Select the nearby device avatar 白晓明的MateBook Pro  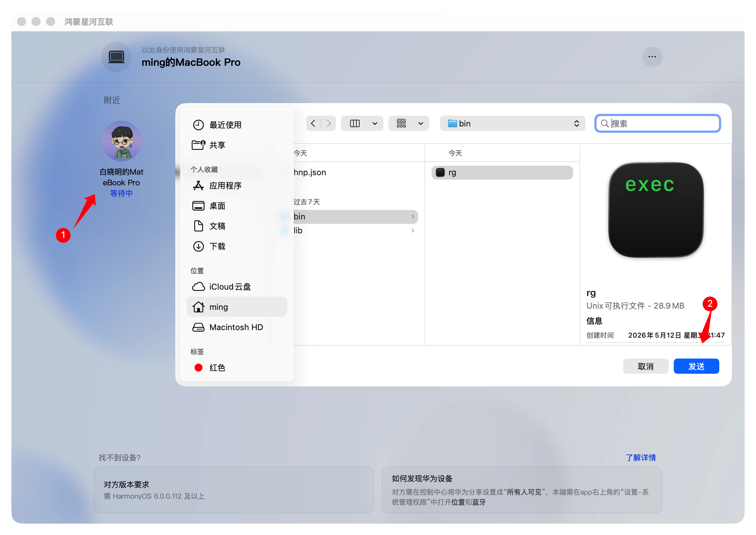pyautogui.click(x=121, y=141)
